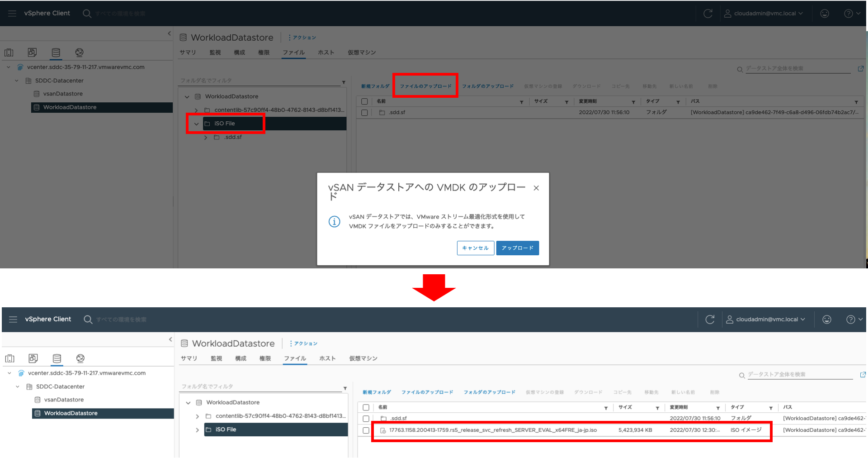
Task: Collapse the WorkloadDatastore root in lower folder tree
Action: click(x=188, y=402)
